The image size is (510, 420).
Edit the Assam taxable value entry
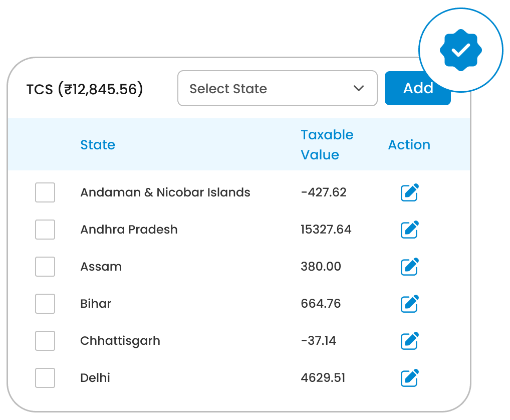coord(409,267)
